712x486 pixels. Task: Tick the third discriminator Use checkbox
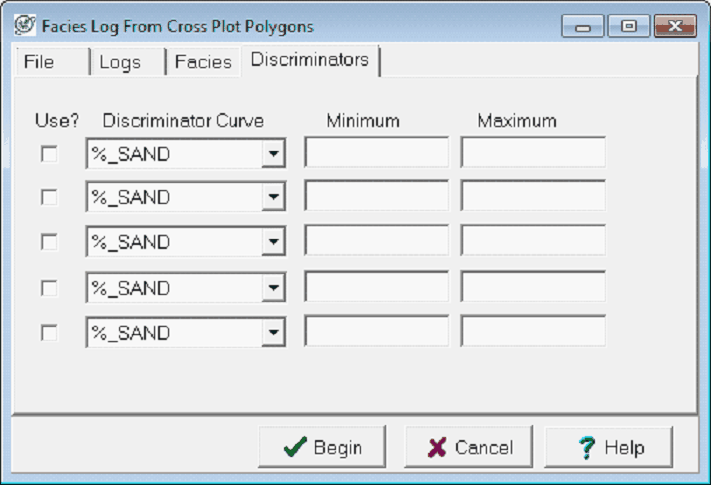[49, 242]
